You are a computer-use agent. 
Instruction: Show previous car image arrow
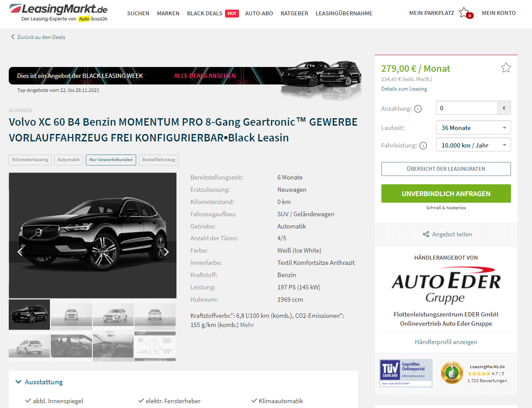(20, 252)
